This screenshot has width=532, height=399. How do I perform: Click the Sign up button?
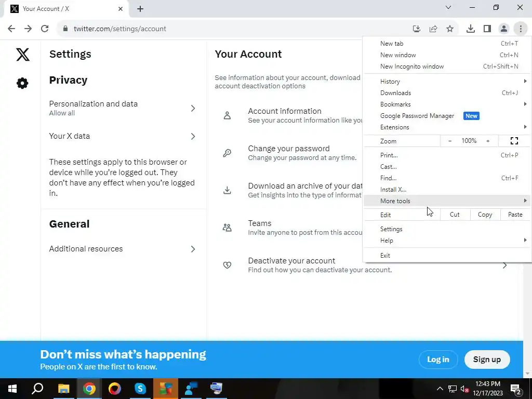point(487,360)
